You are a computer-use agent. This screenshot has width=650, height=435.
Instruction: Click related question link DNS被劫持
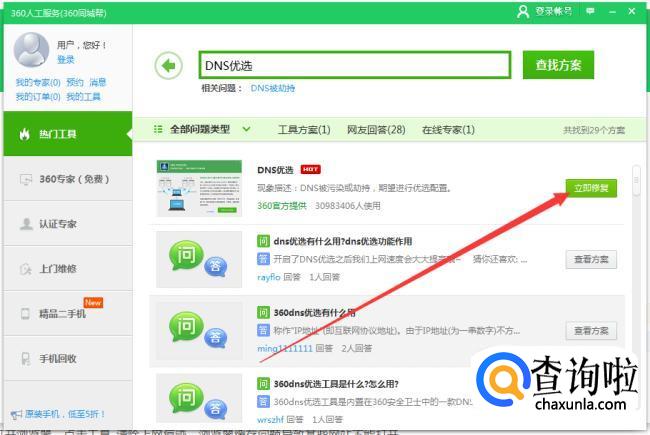(273, 88)
